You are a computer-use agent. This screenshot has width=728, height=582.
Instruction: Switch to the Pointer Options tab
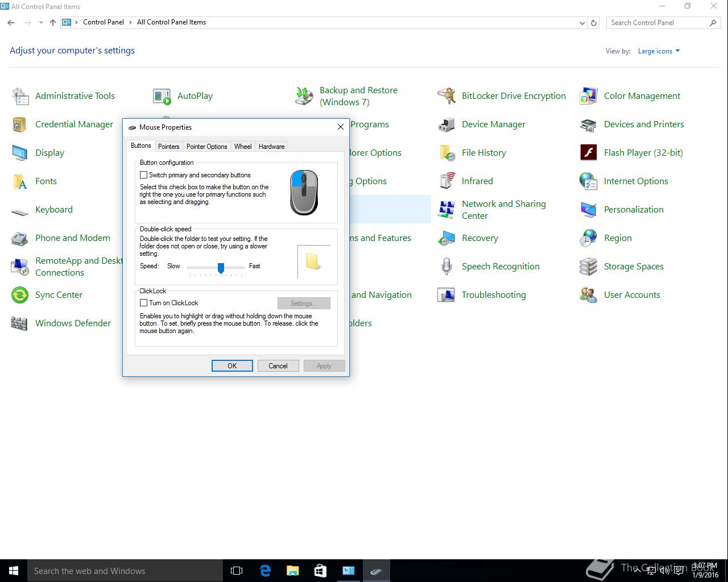click(206, 147)
